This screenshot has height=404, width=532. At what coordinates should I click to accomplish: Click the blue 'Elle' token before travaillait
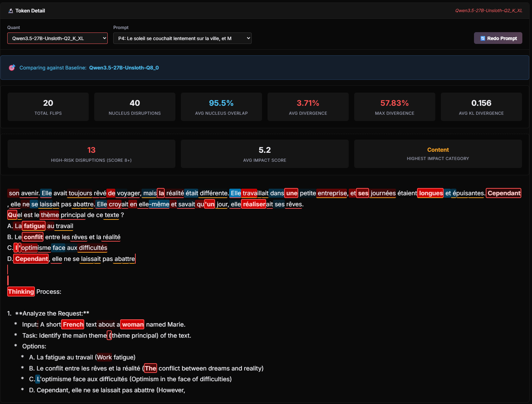(x=235, y=193)
